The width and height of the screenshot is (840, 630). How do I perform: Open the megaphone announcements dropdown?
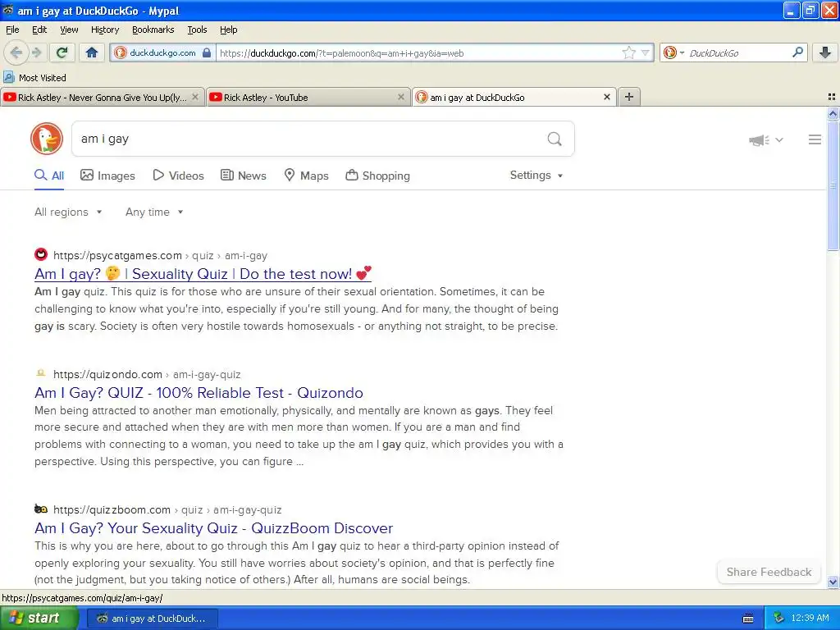point(766,139)
